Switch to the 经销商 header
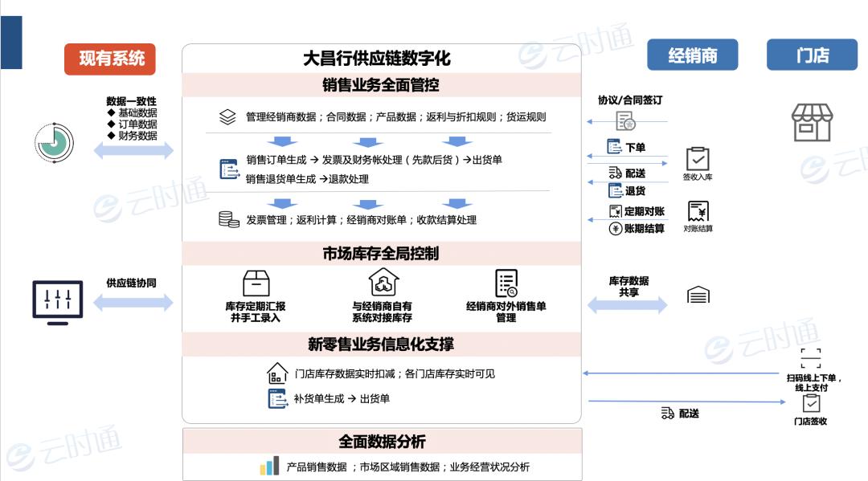Image resolution: width=868 pixels, height=481 pixels. 693,55
